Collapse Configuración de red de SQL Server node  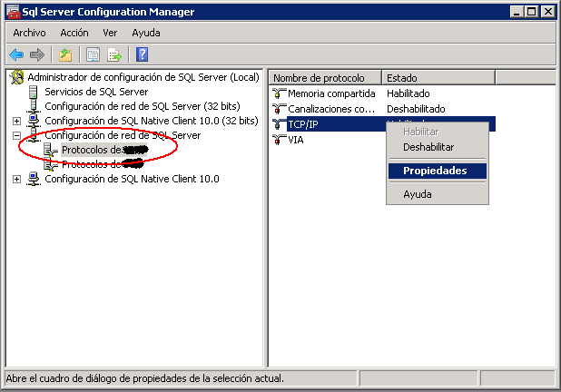point(16,135)
